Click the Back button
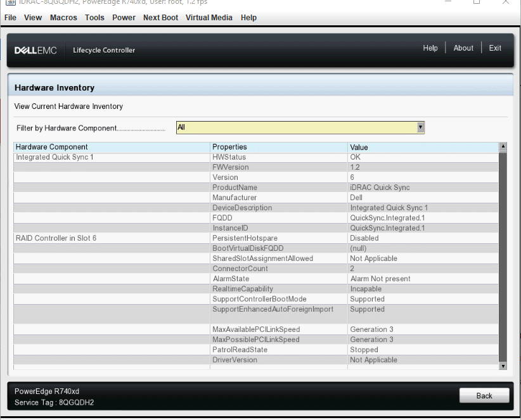Image resolution: width=521 pixels, height=420 pixels. click(x=484, y=395)
